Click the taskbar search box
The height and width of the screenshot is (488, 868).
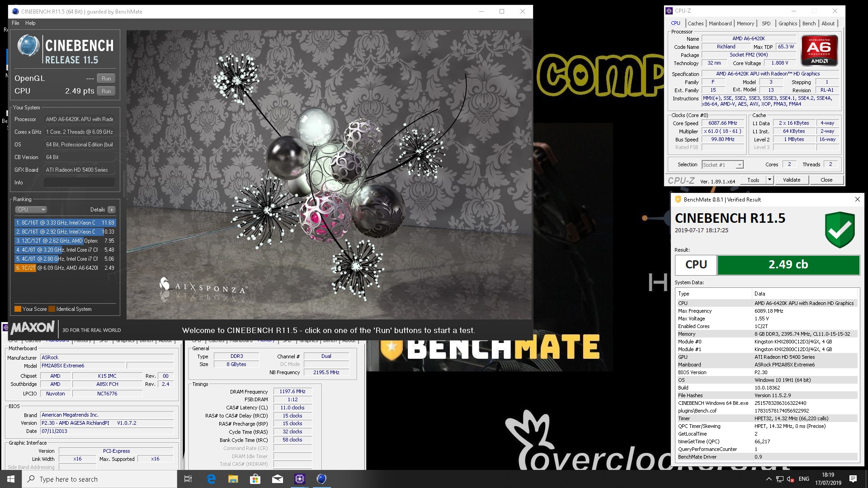(x=99, y=479)
